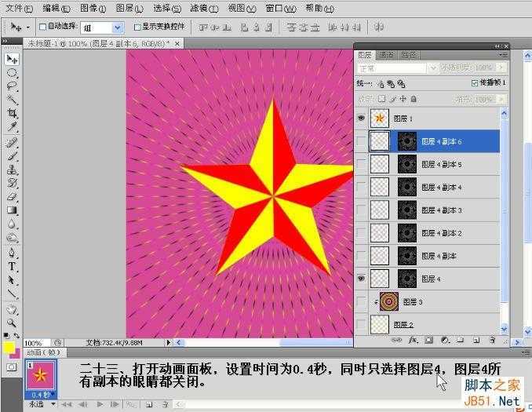Select the Clone Stamp tool
Image resolution: width=532 pixels, height=412 pixels.
click(12, 170)
